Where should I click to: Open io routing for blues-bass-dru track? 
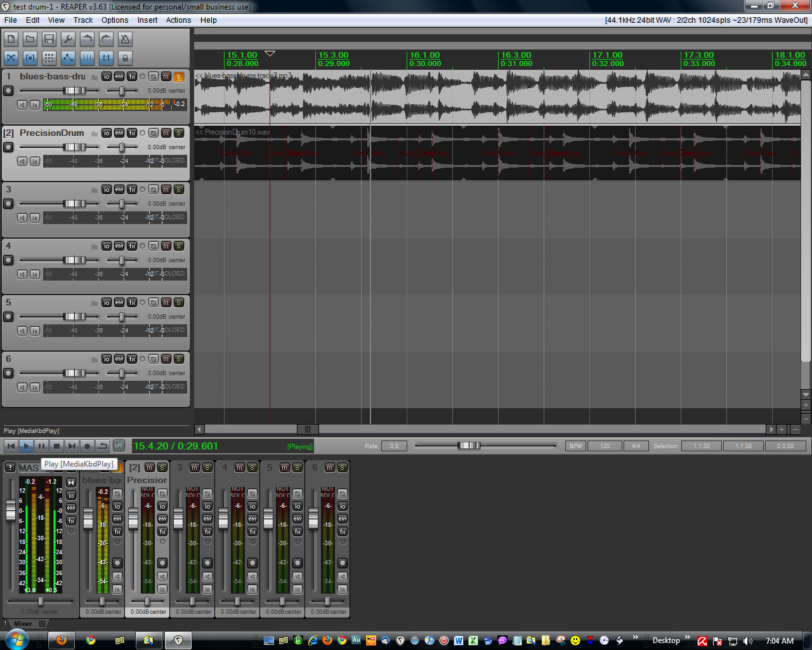tap(107, 76)
